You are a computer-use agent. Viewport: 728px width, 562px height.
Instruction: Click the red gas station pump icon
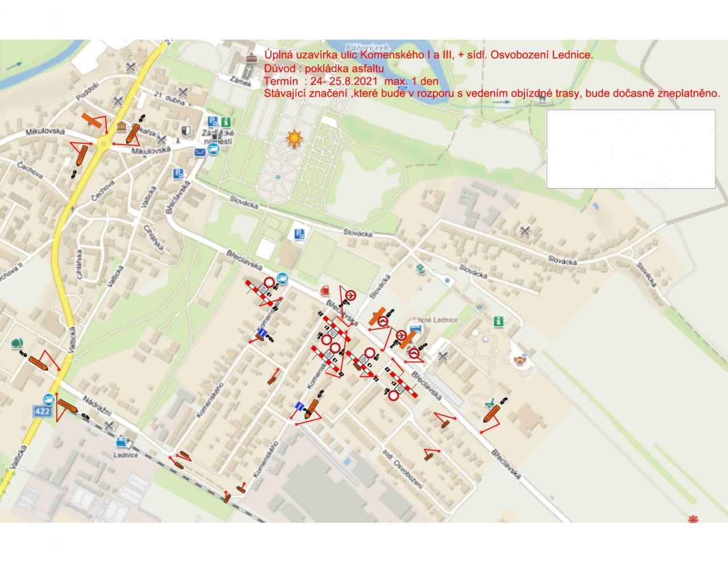click(324, 289)
